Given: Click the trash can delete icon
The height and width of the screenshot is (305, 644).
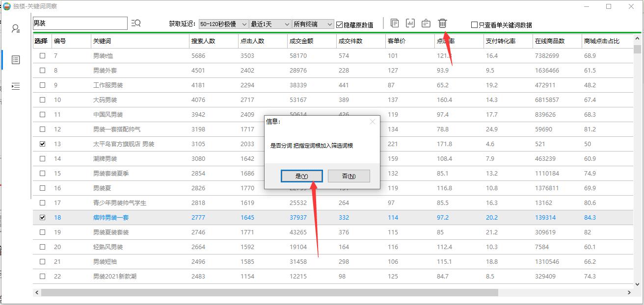Looking at the screenshot, I should 442,23.
